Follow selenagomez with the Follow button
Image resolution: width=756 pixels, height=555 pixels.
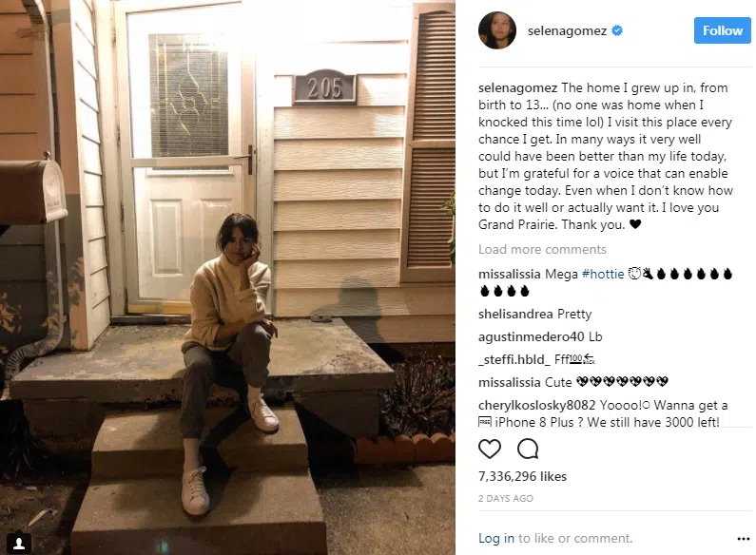pos(723,30)
